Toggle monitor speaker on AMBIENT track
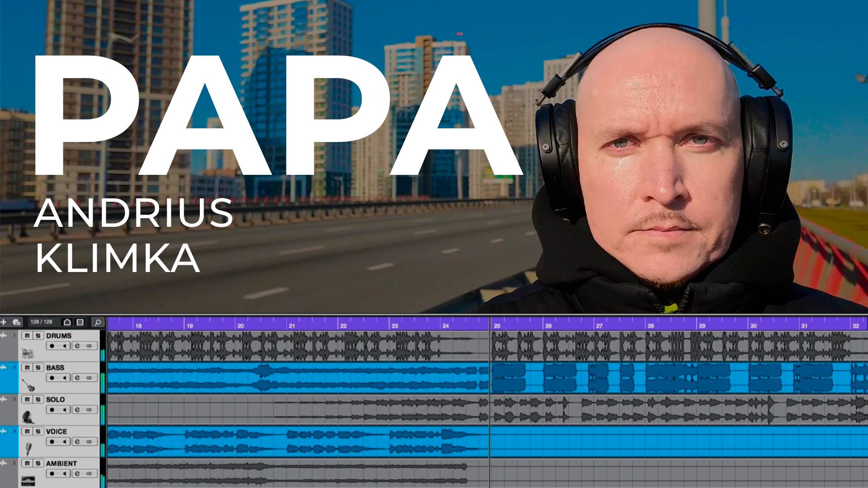This screenshot has height=488, width=868. 64,474
